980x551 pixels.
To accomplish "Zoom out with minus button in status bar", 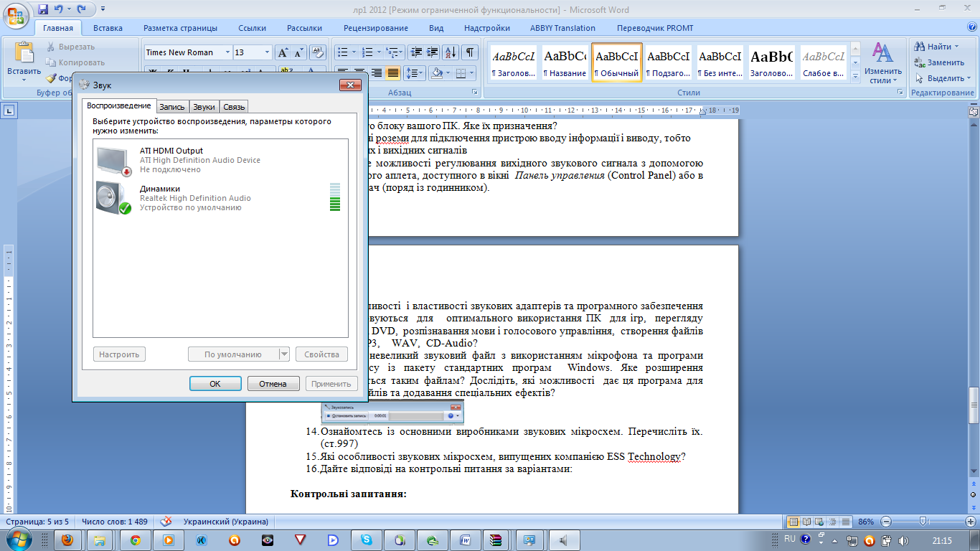I will coord(887,522).
